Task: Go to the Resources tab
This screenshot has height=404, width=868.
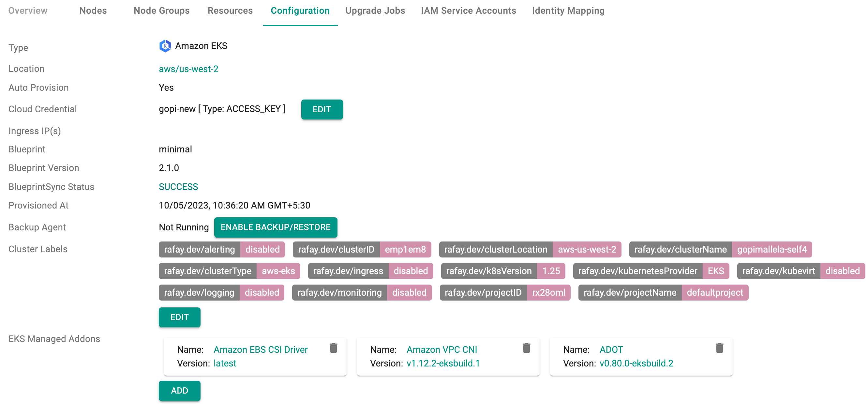Action: click(230, 11)
